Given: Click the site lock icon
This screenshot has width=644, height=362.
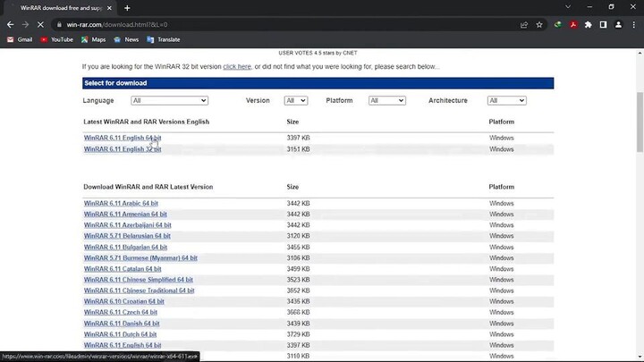Looking at the screenshot, I should (x=60, y=25).
